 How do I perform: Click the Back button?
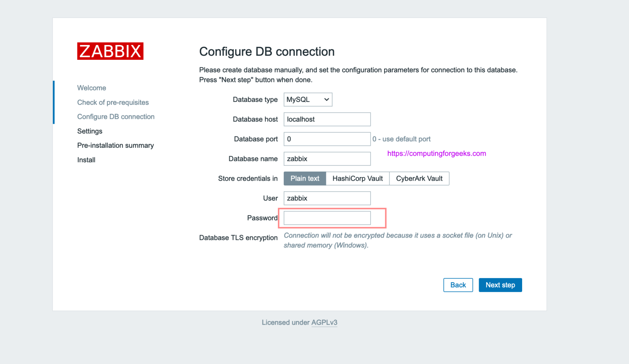click(x=458, y=285)
